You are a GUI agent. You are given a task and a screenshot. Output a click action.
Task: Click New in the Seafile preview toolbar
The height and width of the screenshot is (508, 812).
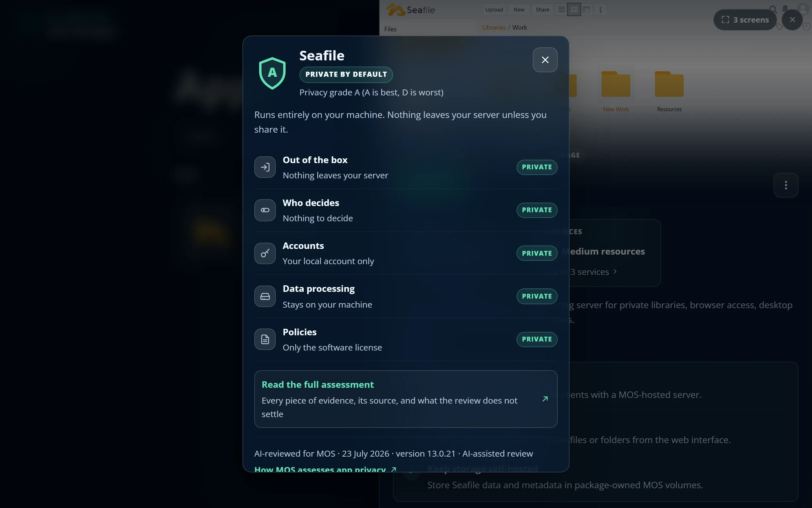(519, 9)
